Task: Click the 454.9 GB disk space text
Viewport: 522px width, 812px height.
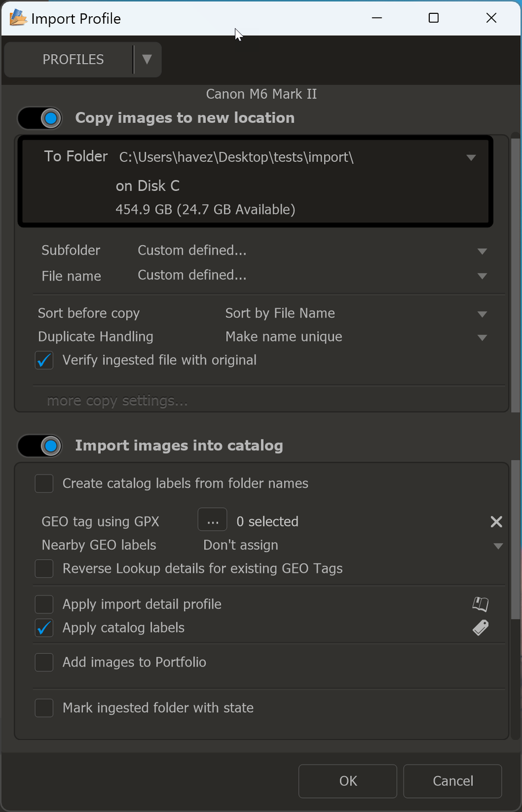Action: pyautogui.click(x=205, y=209)
